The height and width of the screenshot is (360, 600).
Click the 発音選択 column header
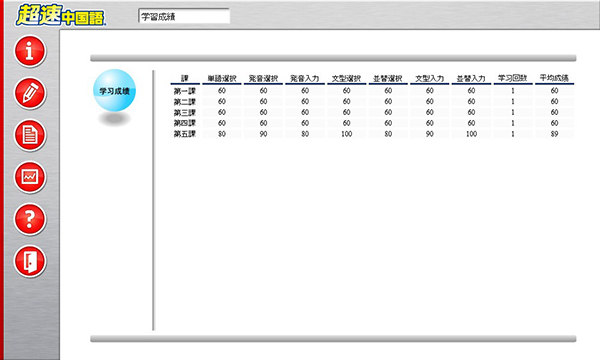point(263,78)
